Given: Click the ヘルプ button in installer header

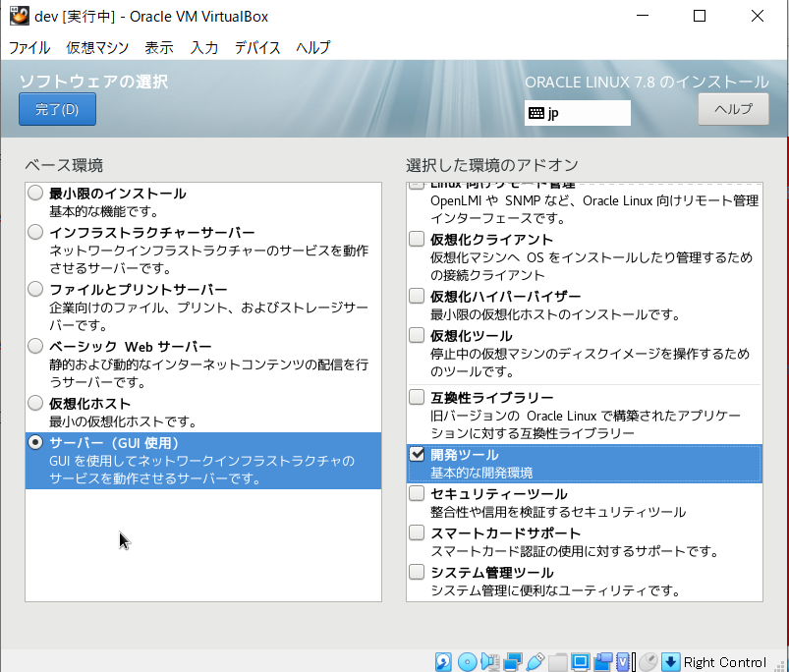Looking at the screenshot, I should [x=733, y=109].
